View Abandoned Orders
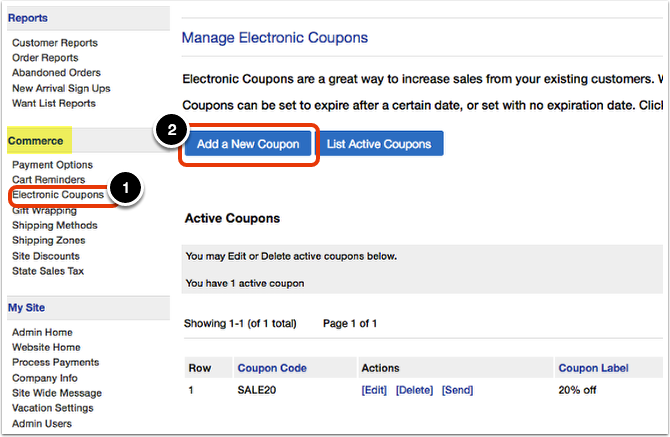 tap(56, 73)
